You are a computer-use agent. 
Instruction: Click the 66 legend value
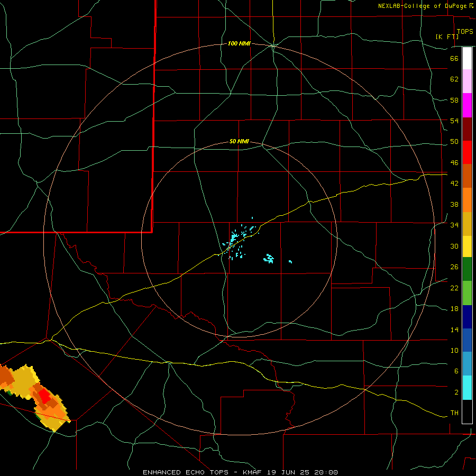tap(454, 58)
